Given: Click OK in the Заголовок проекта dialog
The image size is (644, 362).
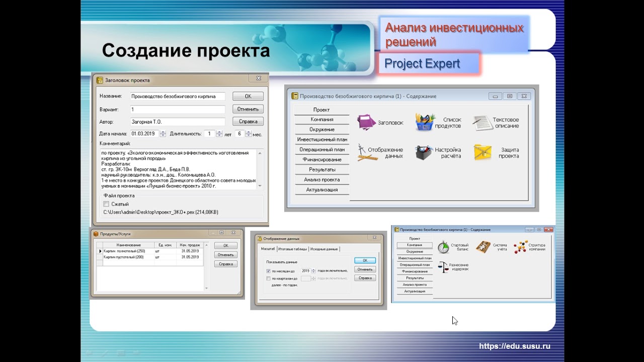Looking at the screenshot, I should click(248, 96).
